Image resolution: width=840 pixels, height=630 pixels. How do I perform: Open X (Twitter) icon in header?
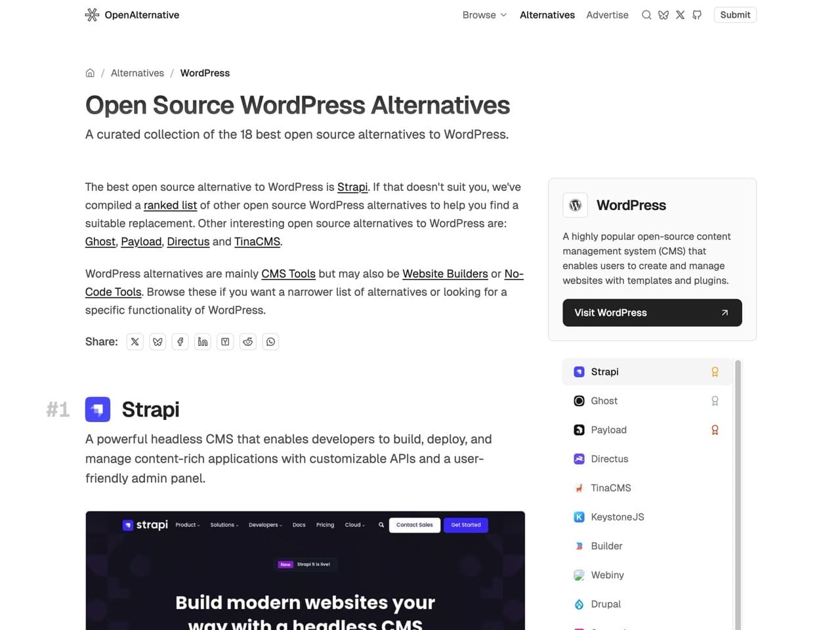click(680, 14)
